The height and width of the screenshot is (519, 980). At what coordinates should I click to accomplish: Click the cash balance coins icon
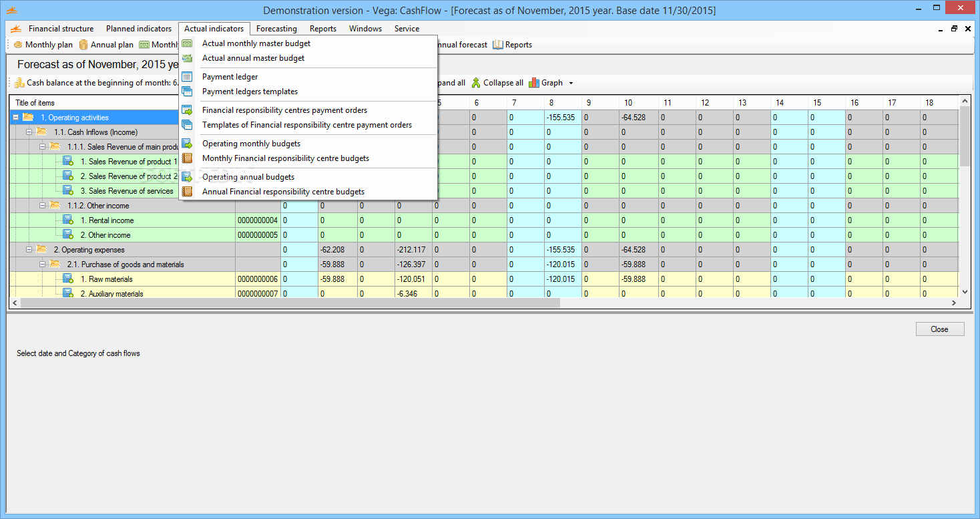[19, 83]
